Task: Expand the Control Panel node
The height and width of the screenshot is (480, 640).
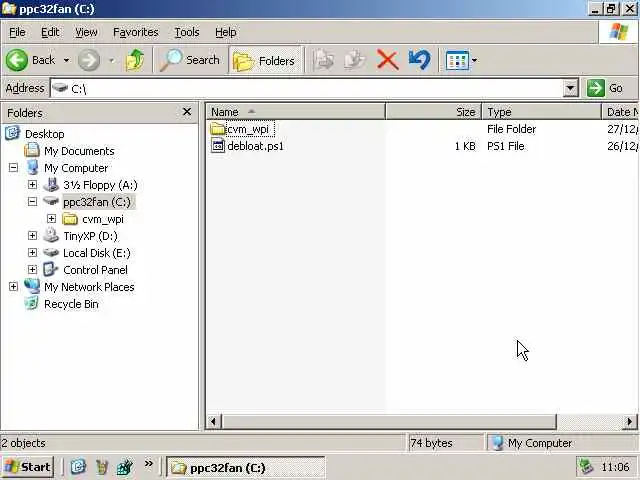Action: coord(32,270)
